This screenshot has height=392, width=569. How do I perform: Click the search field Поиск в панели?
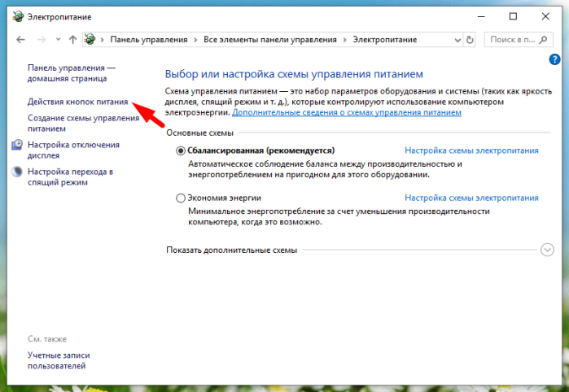tap(519, 40)
